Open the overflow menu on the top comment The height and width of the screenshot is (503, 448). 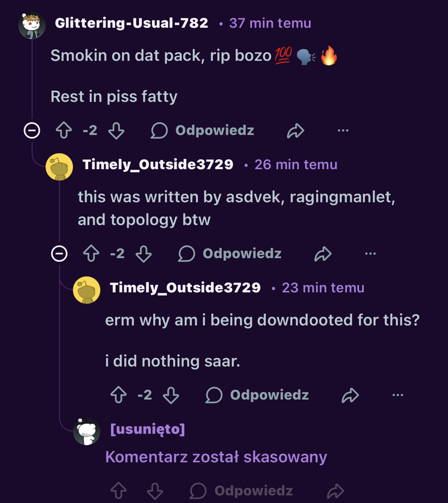(343, 131)
